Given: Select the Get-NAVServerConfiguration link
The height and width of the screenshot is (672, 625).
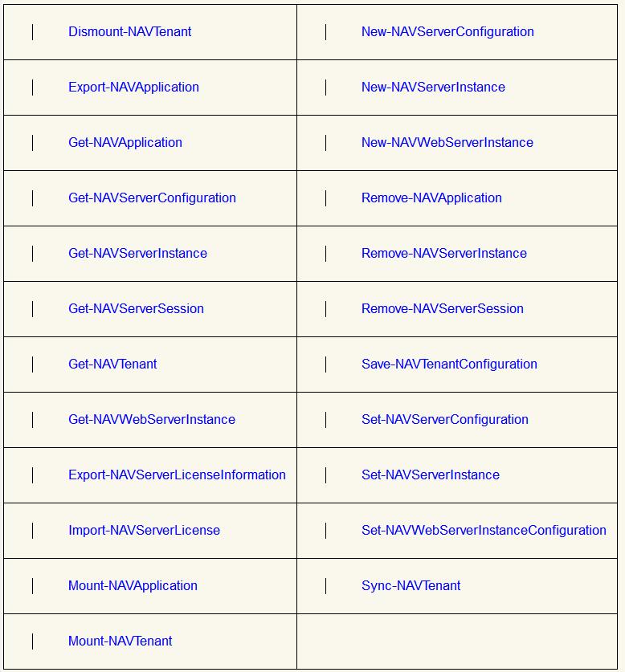Looking at the screenshot, I should click(152, 198).
